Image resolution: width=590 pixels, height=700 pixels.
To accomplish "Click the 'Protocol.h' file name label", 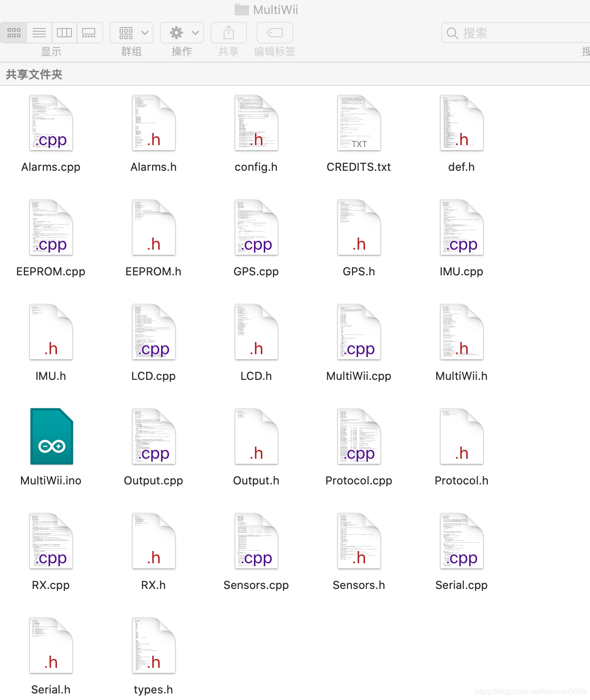I will pyautogui.click(x=462, y=481).
